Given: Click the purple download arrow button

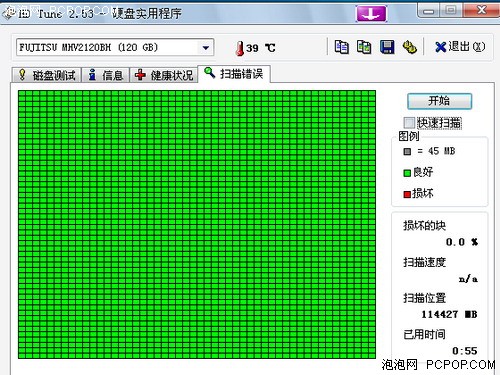Looking at the screenshot, I should click(371, 14).
